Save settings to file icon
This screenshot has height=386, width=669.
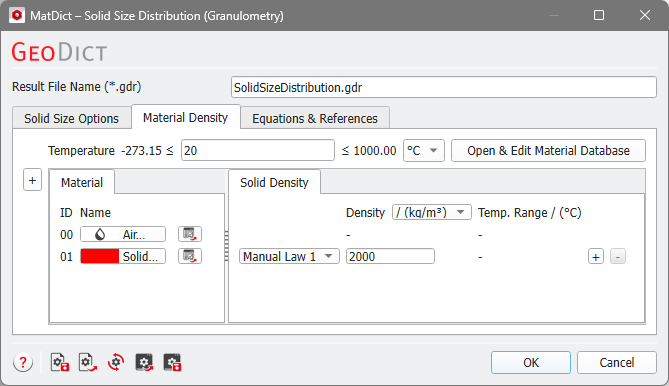(x=60, y=363)
